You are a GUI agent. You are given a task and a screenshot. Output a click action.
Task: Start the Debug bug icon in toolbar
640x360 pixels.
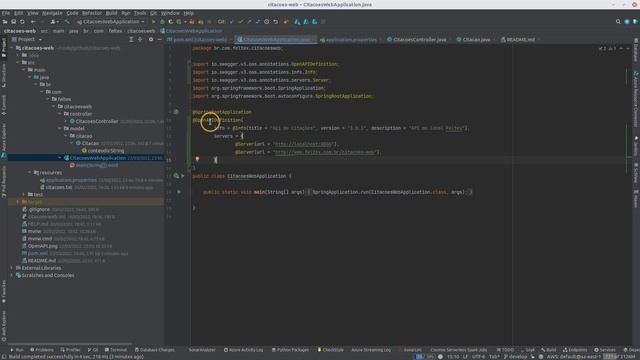pyautogui.click(x=162, y=22)
